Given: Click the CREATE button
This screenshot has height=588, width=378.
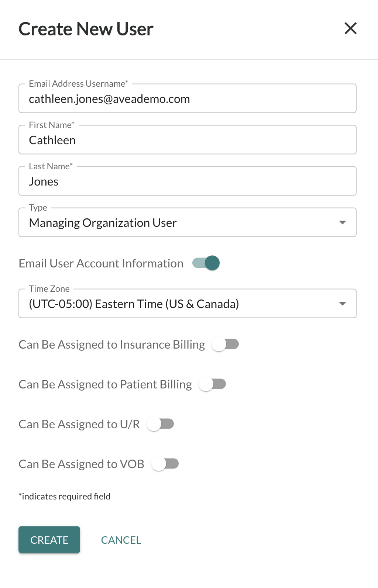Looking at the screenshot, I should [49, 540].
